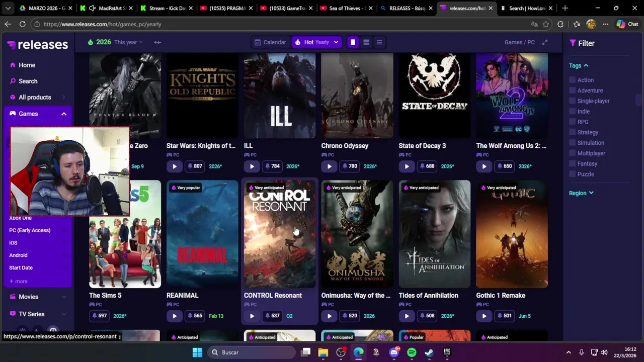Viewport: 644px width, 362px height.
Task: Select the poster grid layout icon
Action: pyautogui.click(x=353, y=42)
